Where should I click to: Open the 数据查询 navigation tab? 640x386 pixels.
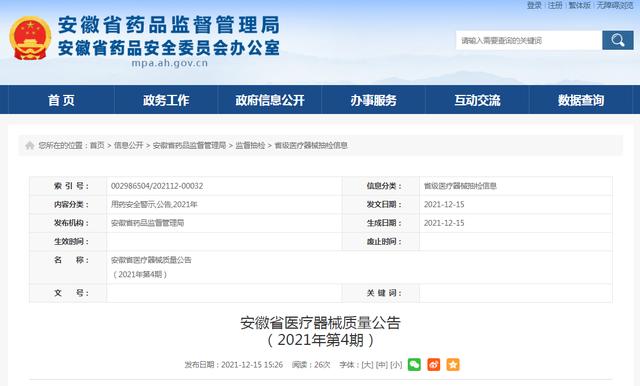(x=581, y=100)
